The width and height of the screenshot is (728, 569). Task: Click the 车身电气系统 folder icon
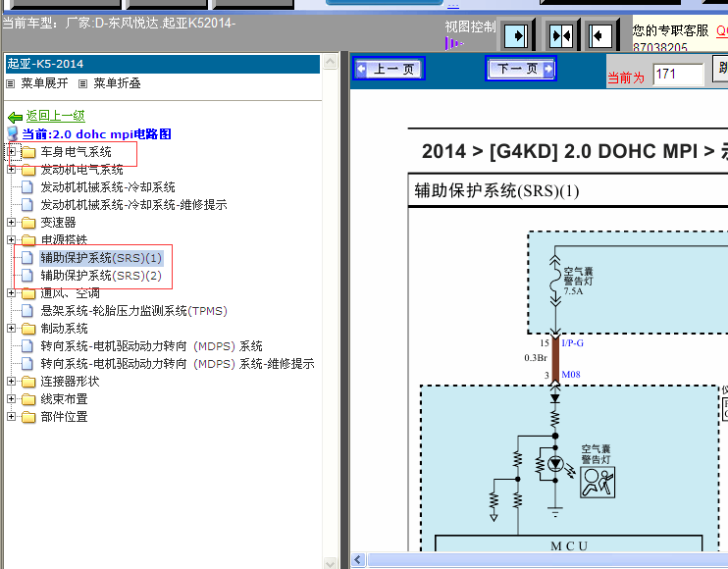point(28,152)
